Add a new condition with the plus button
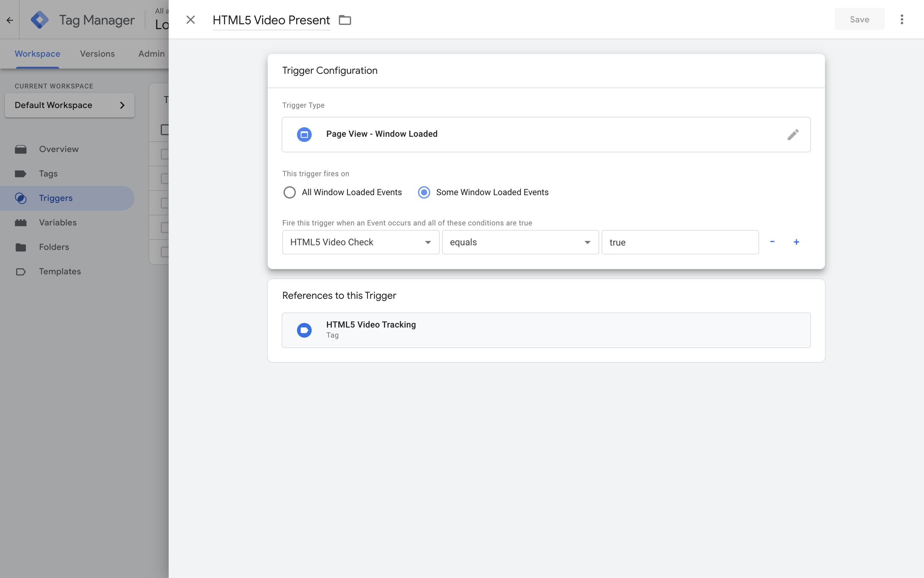924x578 pixels. (x=797, y=242)
